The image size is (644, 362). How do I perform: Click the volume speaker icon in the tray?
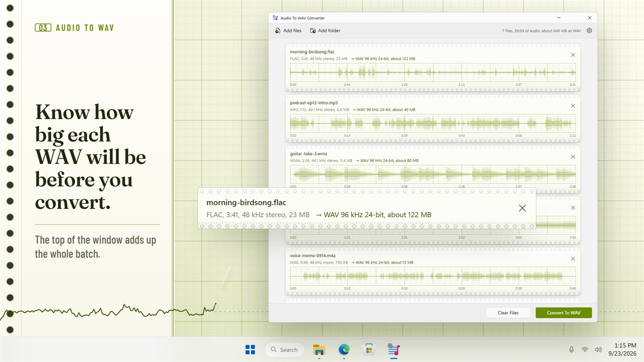click(x=598, y=349)
